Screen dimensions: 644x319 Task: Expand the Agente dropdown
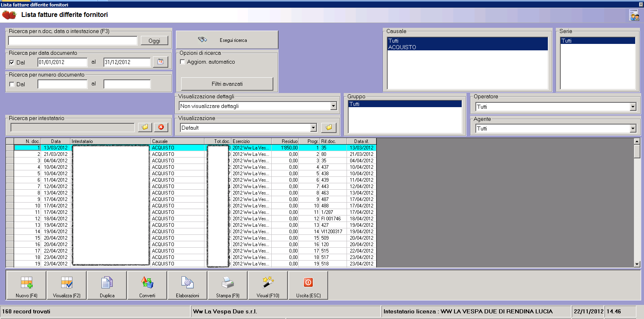tap(633, 128)
